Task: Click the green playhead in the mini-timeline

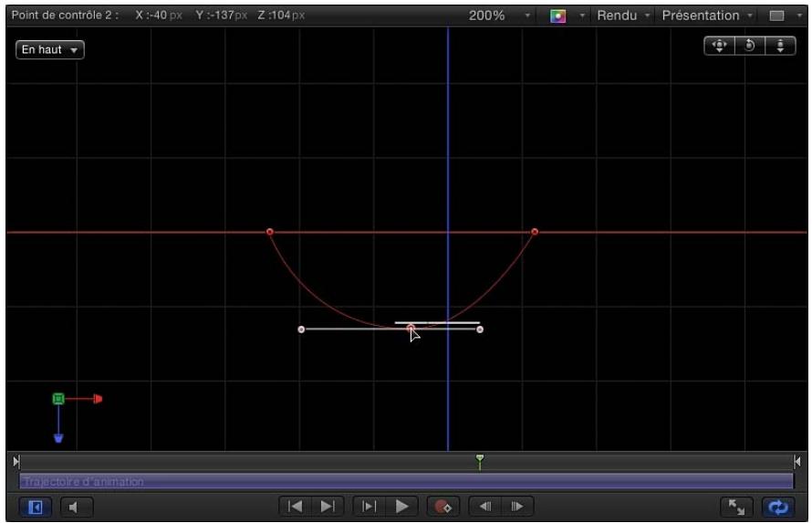Action: (480, 461)
